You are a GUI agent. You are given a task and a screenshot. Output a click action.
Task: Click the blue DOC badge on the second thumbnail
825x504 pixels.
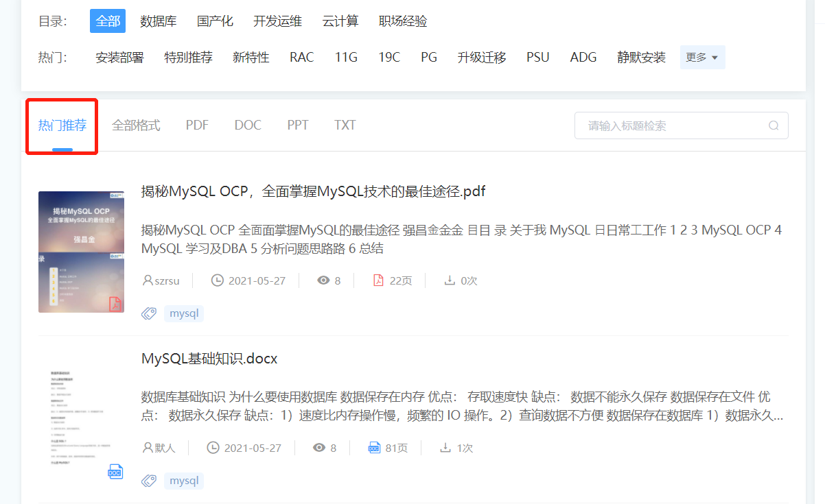(115, 471)
